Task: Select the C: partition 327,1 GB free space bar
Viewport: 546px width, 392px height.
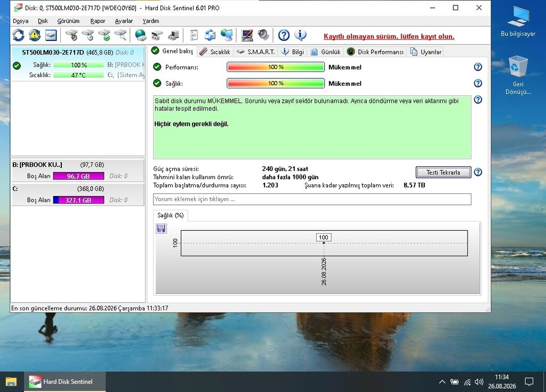Action: coord(78,200)
